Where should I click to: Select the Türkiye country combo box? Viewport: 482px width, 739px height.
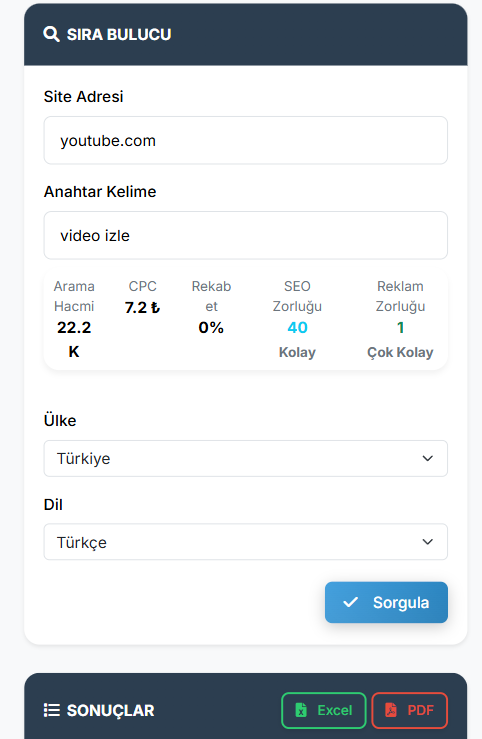(245, 459)
